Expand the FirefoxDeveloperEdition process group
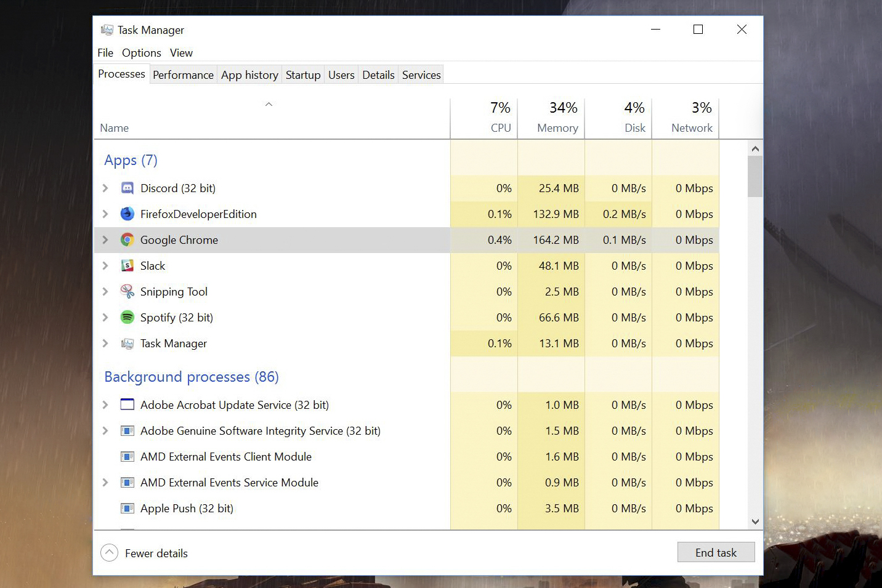The width and height of the screenshot is (882, 588). click(x=105, y=214)
